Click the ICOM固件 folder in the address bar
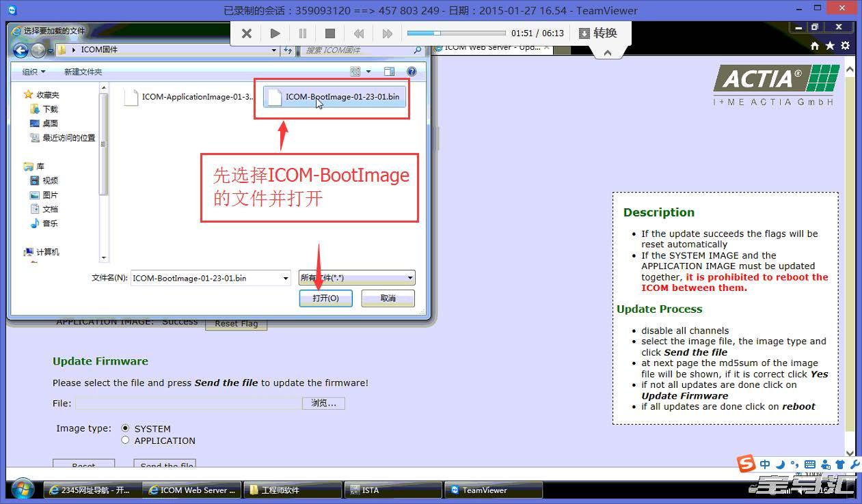The width and height of the screenshot is (862, 504). pos(100,50)
